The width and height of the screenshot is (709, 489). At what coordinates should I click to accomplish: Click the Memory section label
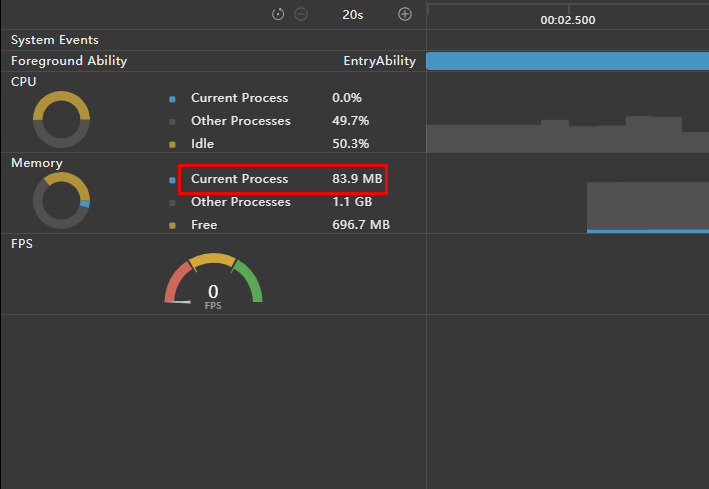coord(36,162)
